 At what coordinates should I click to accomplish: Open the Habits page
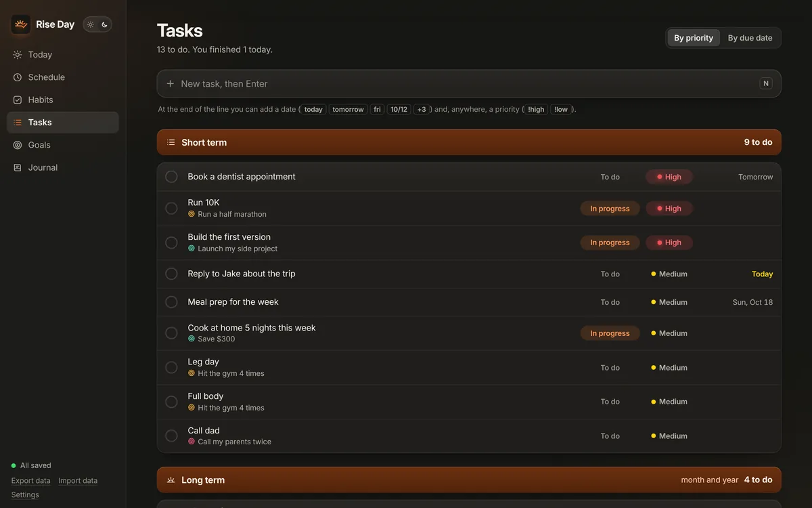tap(63, 100)
